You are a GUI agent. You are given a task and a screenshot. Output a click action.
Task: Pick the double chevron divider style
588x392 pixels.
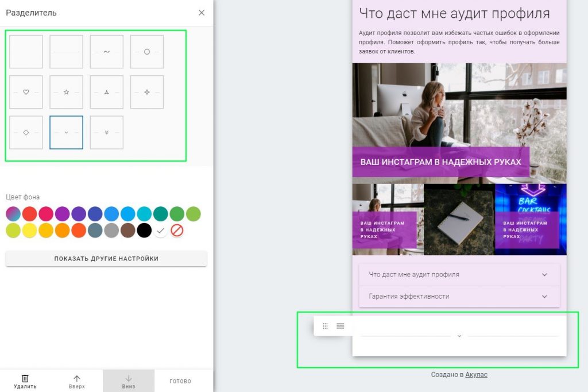click(106, 133)
